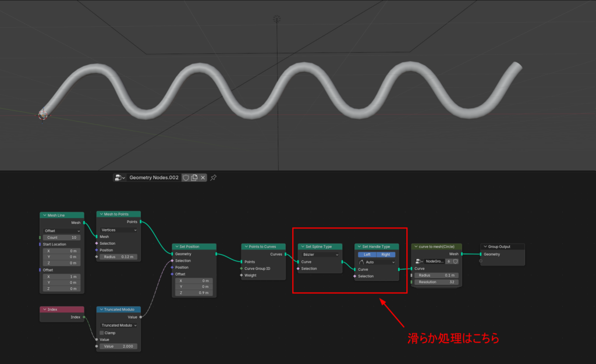Screen dimensions: 596x364
Task: Unlink Geometry Nodes.002 with the X icon
Action: (x=203, y=178)
